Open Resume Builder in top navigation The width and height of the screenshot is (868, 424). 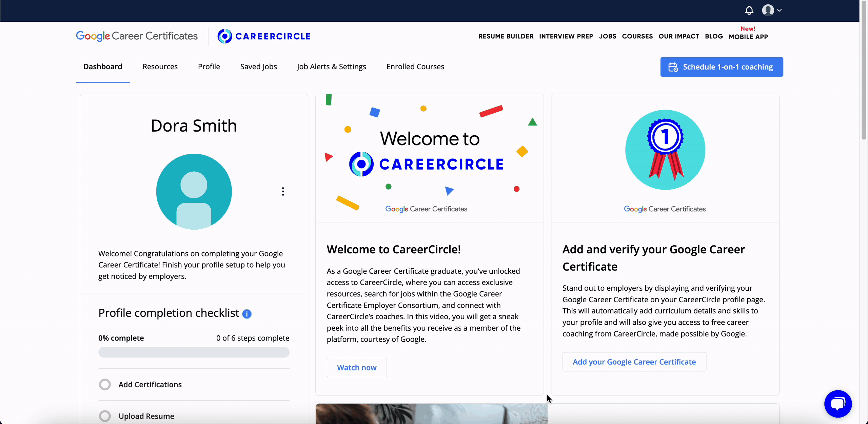(506, 36)
